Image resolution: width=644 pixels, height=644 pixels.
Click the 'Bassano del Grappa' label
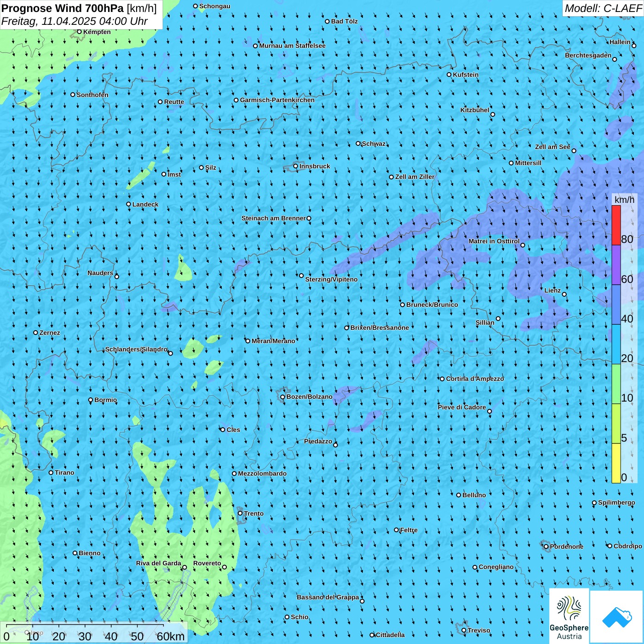(328, 597)
